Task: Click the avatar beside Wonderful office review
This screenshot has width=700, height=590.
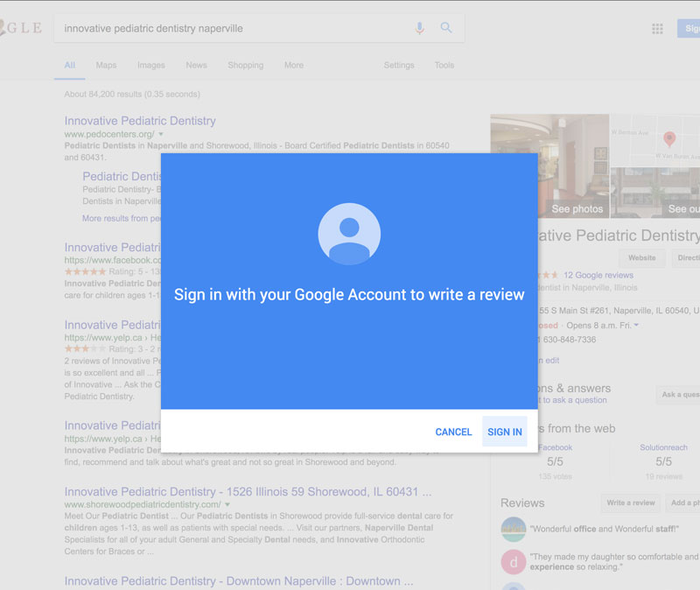Action: click(x=514, y=530)
